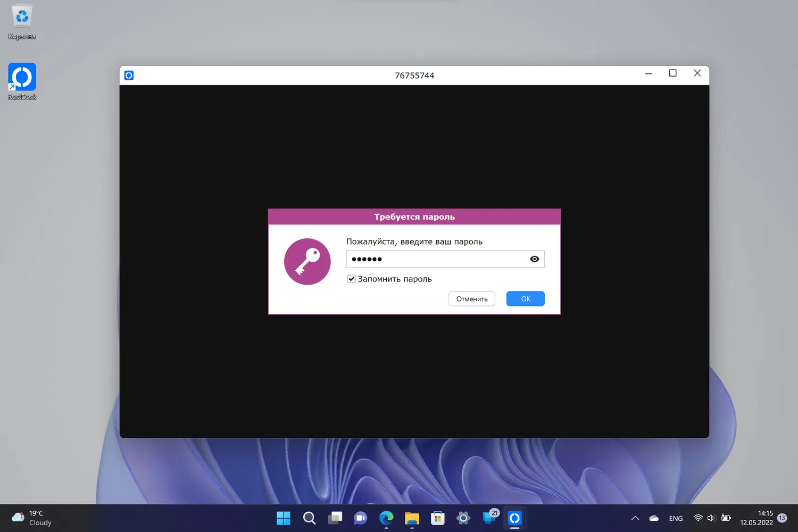Click the RustDesk logo in the window title bar

tap(129, 76)
